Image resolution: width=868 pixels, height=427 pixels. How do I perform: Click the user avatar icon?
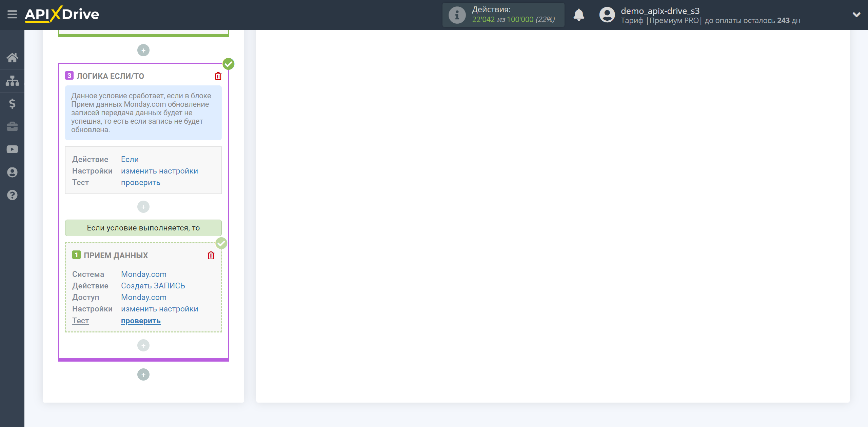coord(607,15)
